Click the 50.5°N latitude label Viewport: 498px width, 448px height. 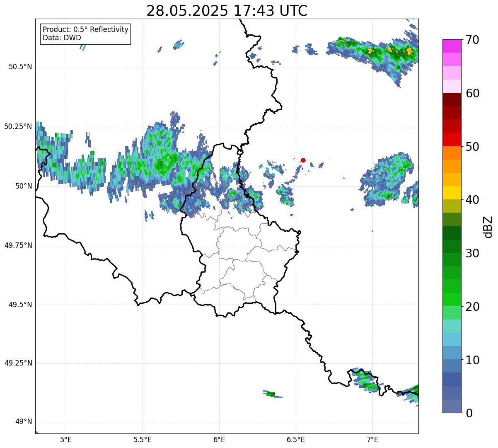pyautogui.click(x=20, y=67)
